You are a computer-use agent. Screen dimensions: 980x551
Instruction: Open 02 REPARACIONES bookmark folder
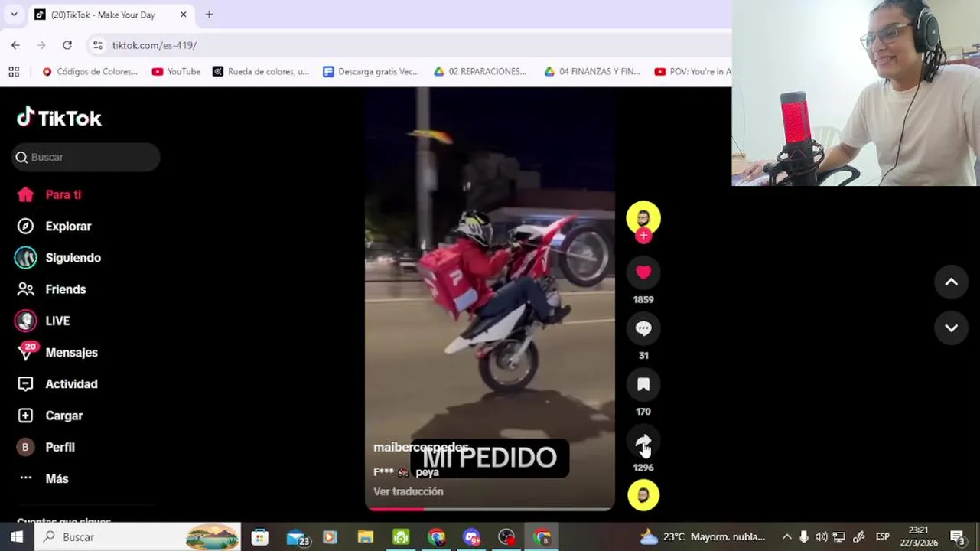coord(480,71)
